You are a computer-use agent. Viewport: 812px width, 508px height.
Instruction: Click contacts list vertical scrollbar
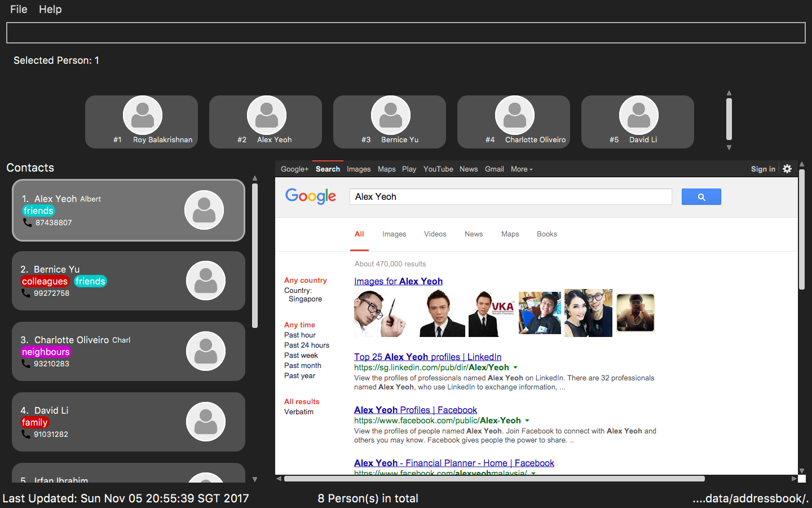click(255, 256)
